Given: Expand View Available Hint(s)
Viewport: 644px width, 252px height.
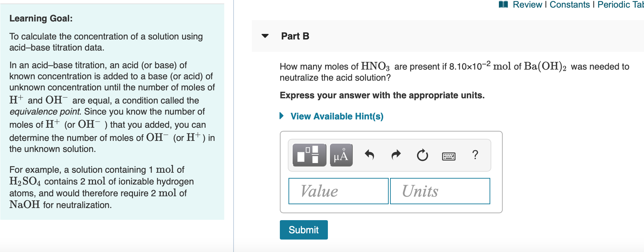Looking at the screenshot, I should click(x=337, y=116).
